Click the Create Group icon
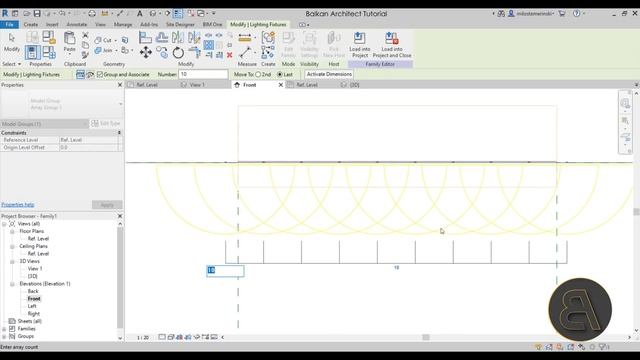 tap(268, 38)
